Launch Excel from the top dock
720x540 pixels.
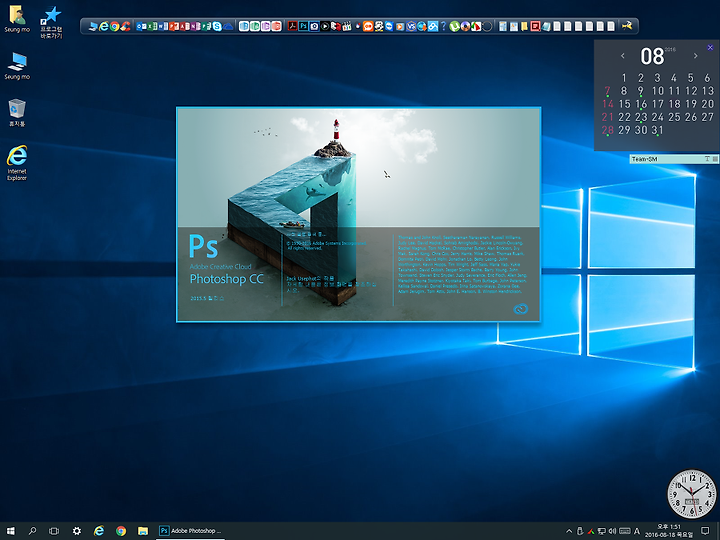click(152, 26)
